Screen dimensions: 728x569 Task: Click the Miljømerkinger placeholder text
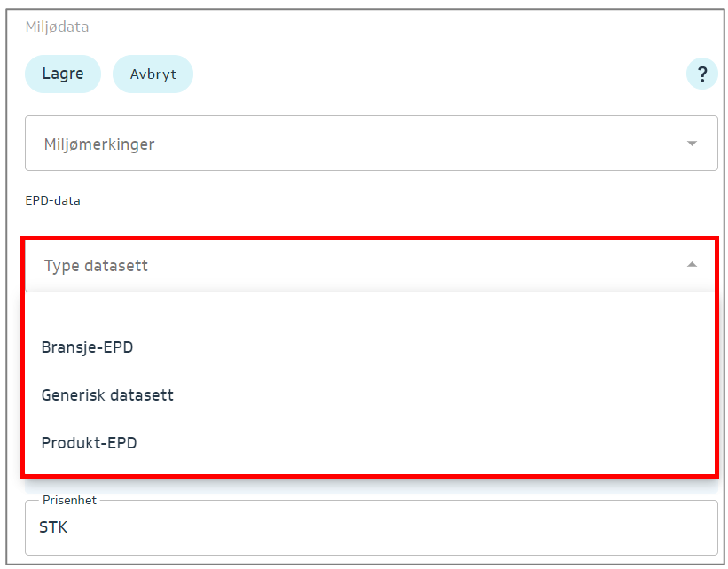coord(99,144)
